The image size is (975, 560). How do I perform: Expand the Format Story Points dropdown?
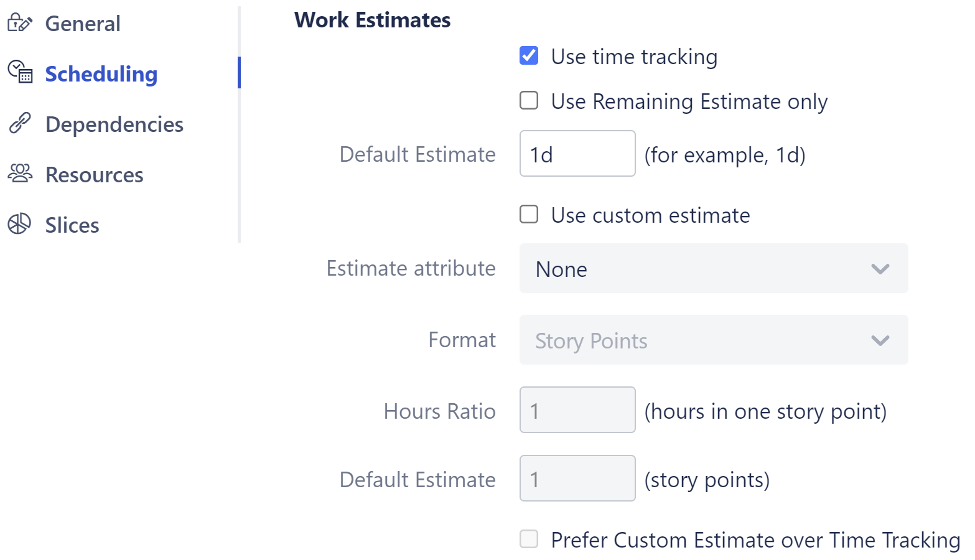(x=713, y=340)
